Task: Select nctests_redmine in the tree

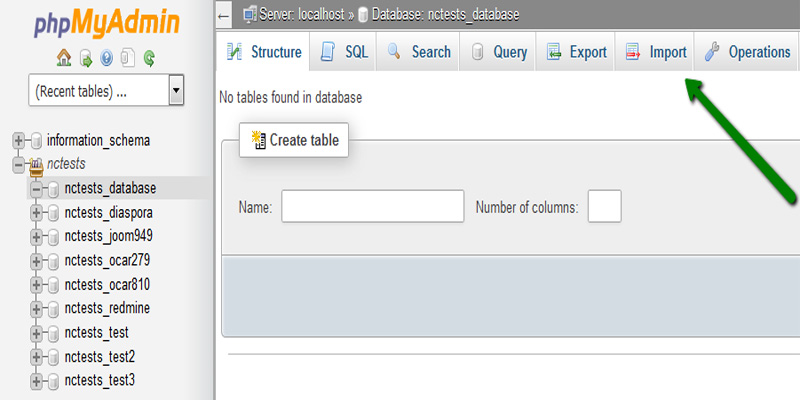Action: [107, 309]
